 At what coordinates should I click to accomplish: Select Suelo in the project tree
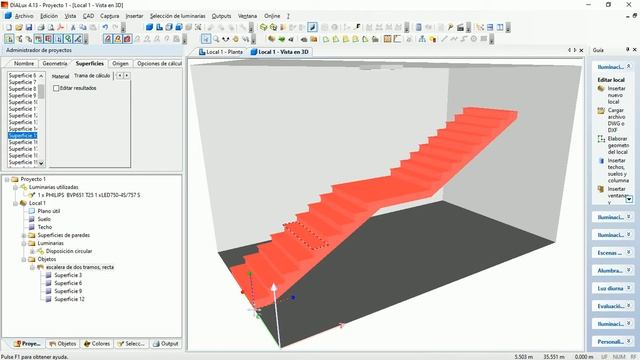(44, 219)
